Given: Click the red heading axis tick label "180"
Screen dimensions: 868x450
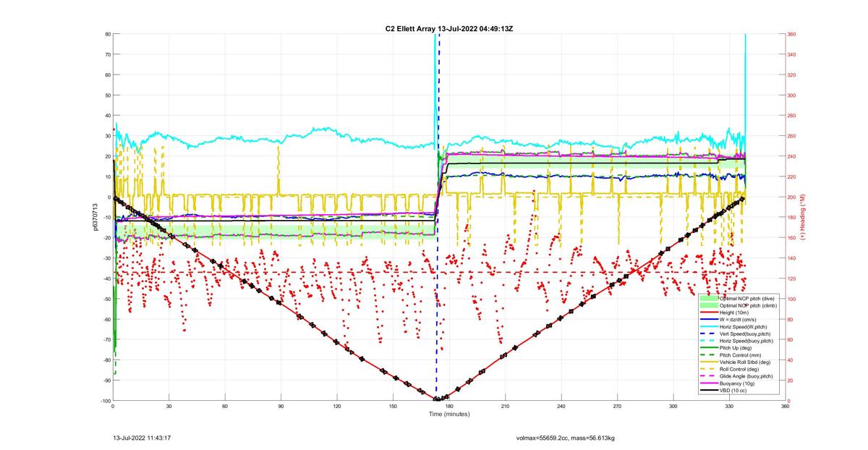Looking at the screenshot, I should point(793,218).
